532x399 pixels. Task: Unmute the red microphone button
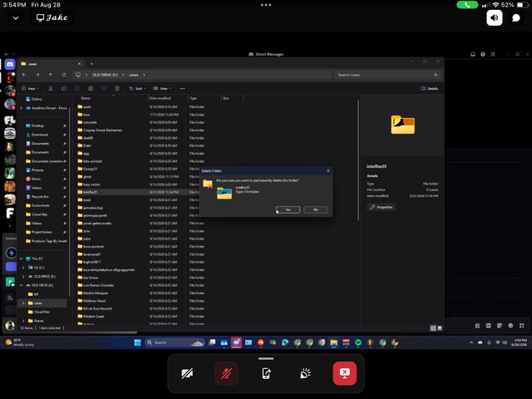pyautogui.click(x=226, y=373)
